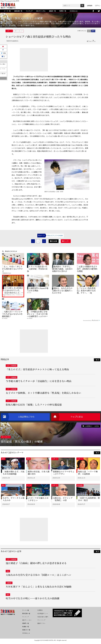Viewport: 101px width, 644px height.
Task: Open the Facebook icon in the navigation bar
Action: coord(93,11)
